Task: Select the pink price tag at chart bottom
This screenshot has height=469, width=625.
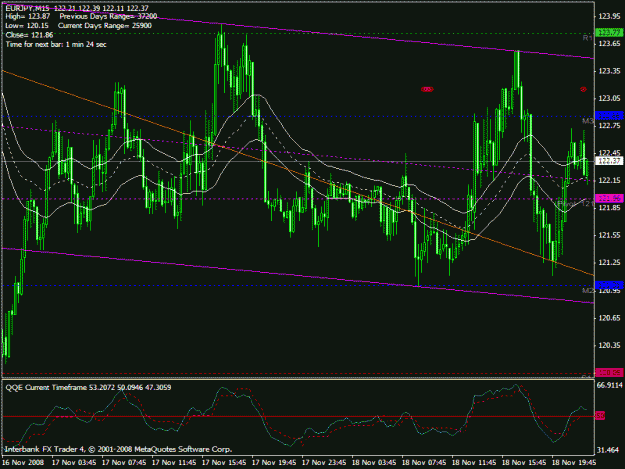Action: pos(609,373)
